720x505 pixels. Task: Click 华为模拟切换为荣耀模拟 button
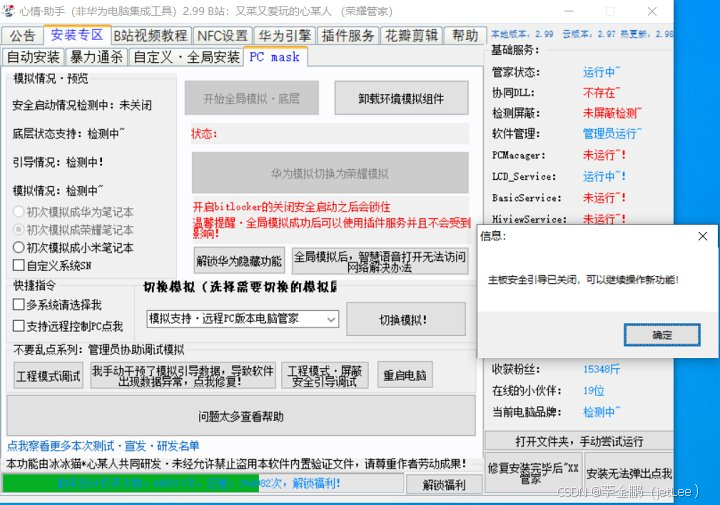point(330,173)
